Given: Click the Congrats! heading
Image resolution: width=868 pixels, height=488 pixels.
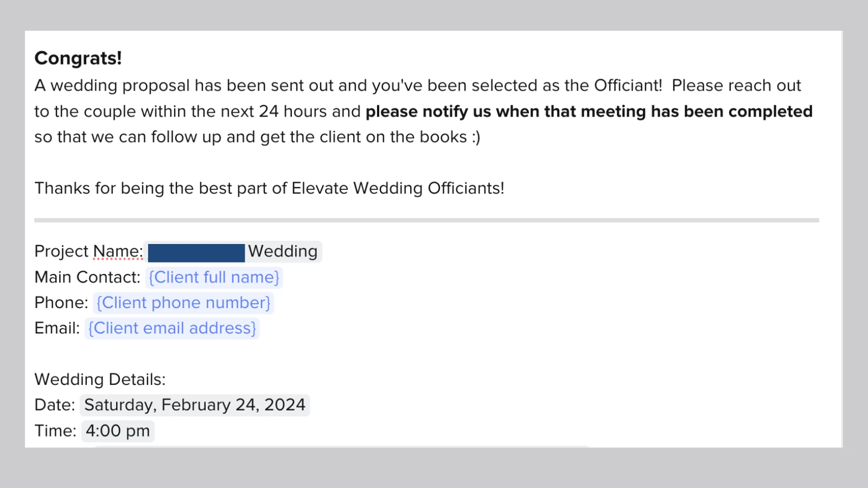Looking at the screenshot, I should [78, 58].
